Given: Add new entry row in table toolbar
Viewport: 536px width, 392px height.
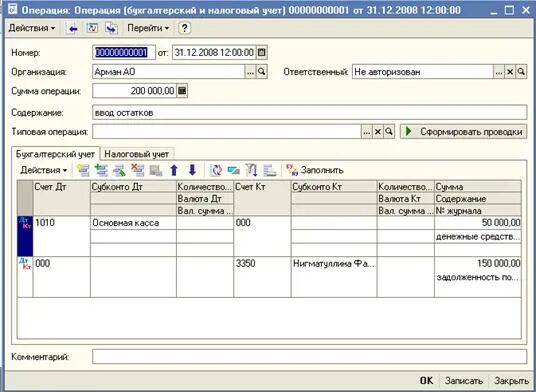Looking at the screenshot, I should pyautogui.click(x=83, y=170).
